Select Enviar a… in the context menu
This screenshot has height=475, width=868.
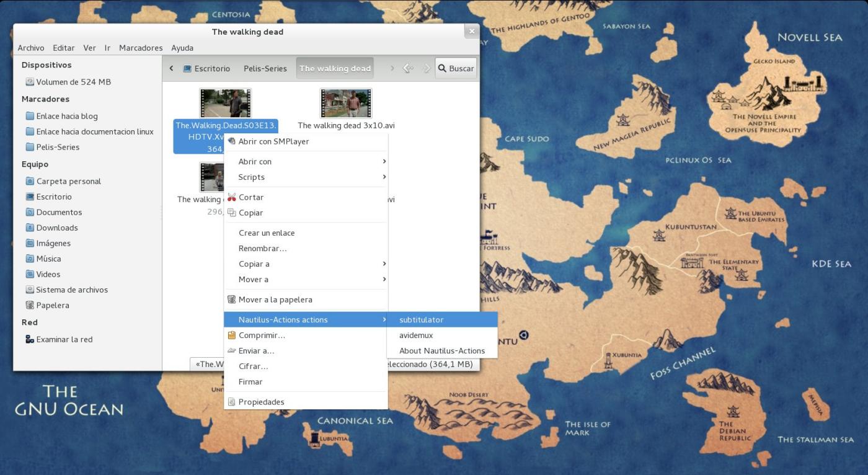306,351
